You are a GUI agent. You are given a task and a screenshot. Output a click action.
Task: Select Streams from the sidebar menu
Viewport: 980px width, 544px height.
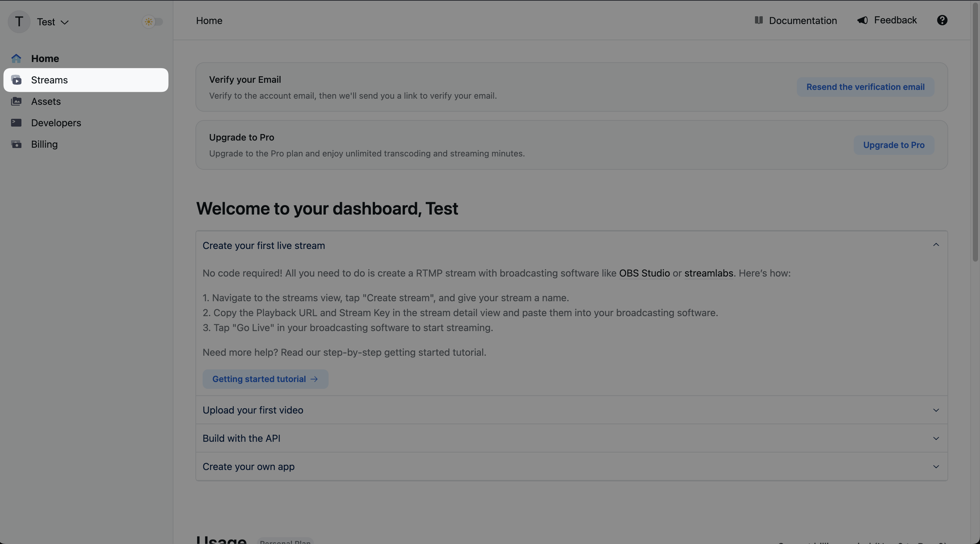point(50,79)
